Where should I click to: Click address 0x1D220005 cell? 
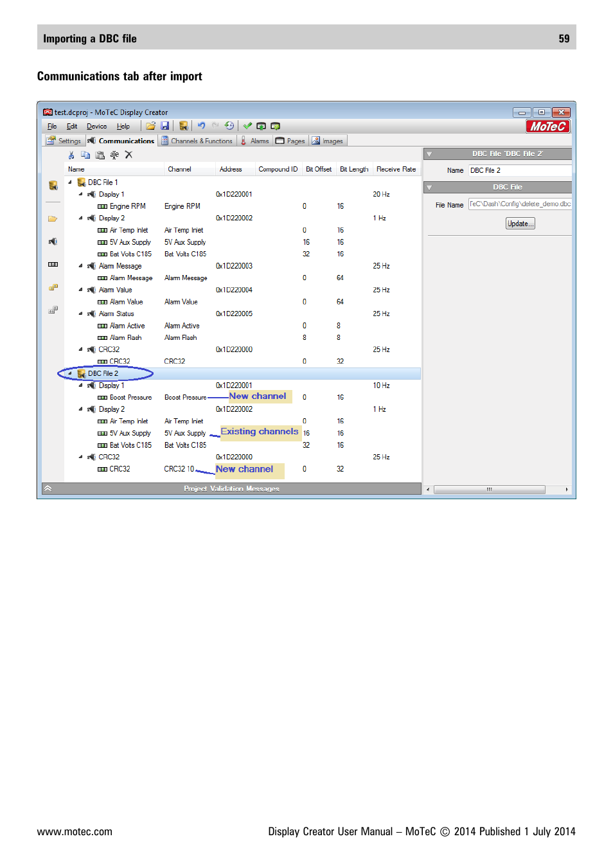pos(234,314)
